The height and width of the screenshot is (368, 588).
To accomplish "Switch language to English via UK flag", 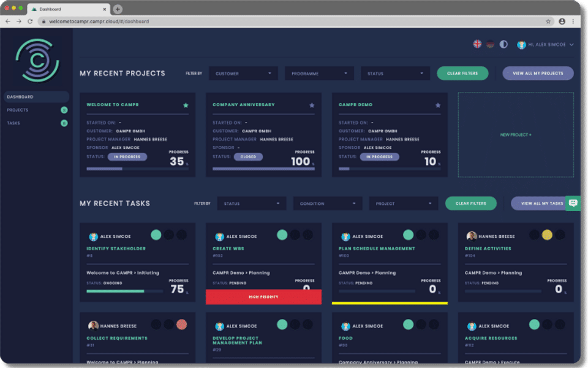I will click(477, 44).
